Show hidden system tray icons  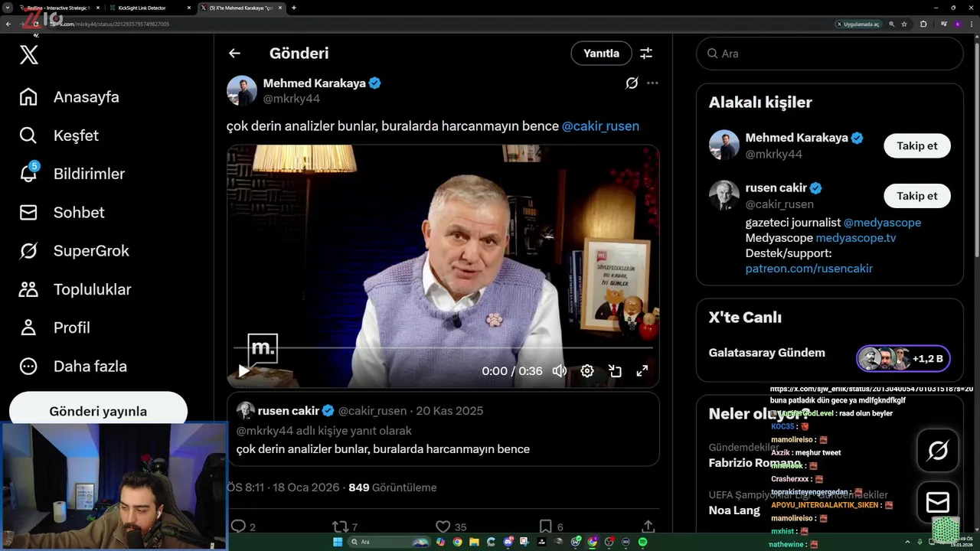[908, 542]
